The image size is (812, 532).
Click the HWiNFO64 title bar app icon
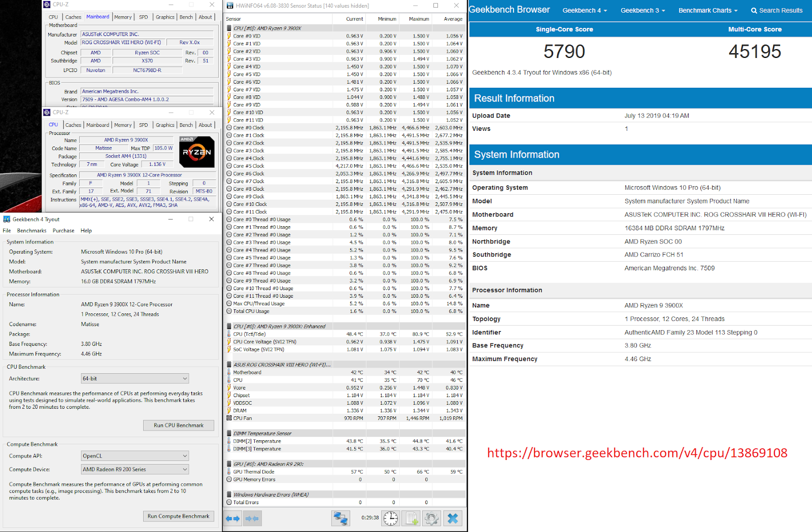230,6
